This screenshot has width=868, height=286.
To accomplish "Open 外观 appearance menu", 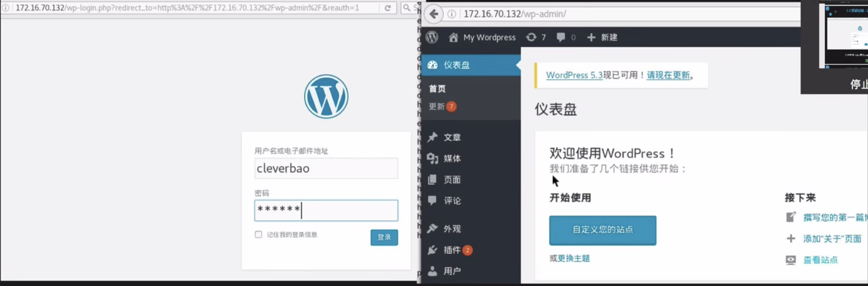I will [x=452, y=229].
